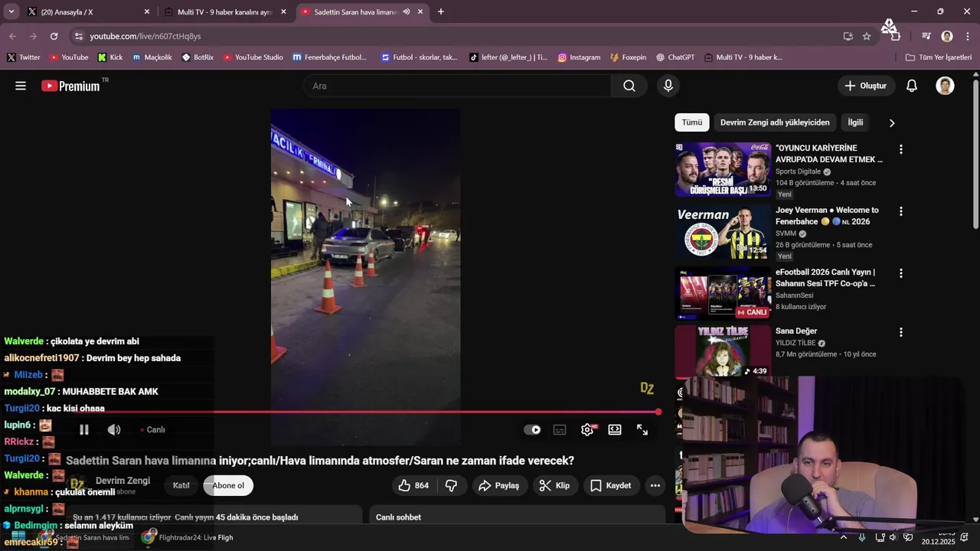This screenshot has height=551, width=980.
Task: Save the video with Kaydet
Action: click(611, 485)
